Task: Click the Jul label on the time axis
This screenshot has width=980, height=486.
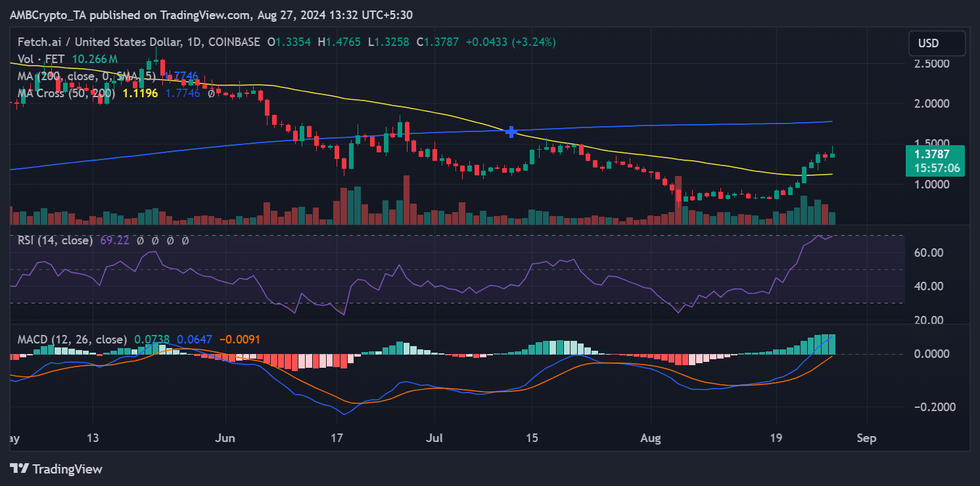Action: pos(434,438)
